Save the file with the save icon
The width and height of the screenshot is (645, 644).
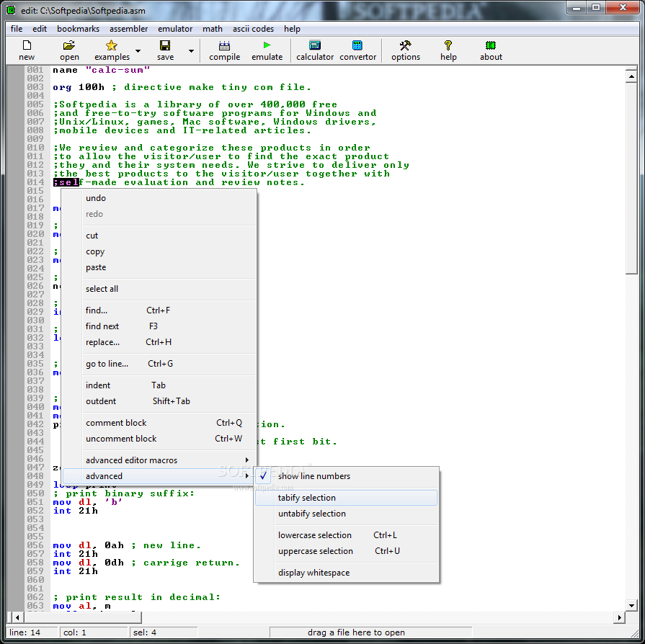click(165, 45)
